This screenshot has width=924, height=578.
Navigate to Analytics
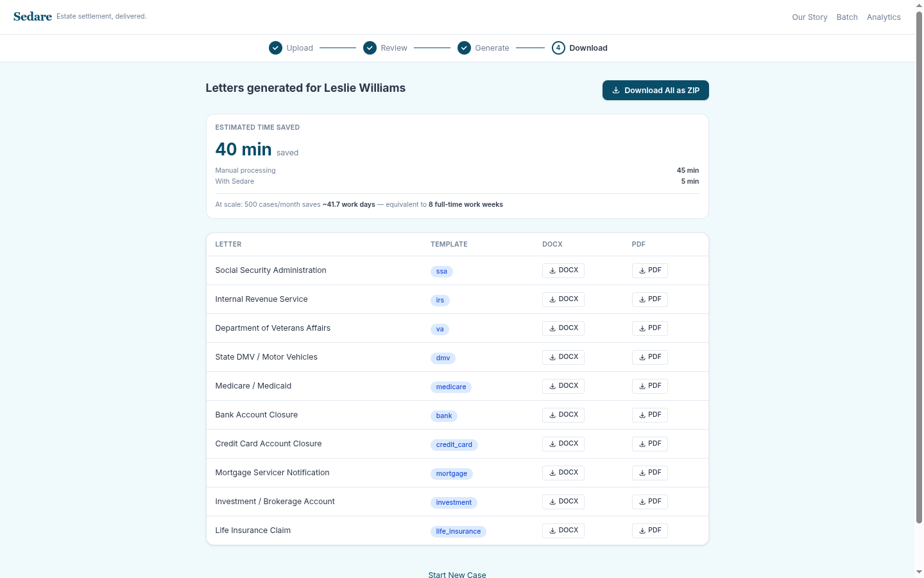pyautogui.click(x=884, y=17)
